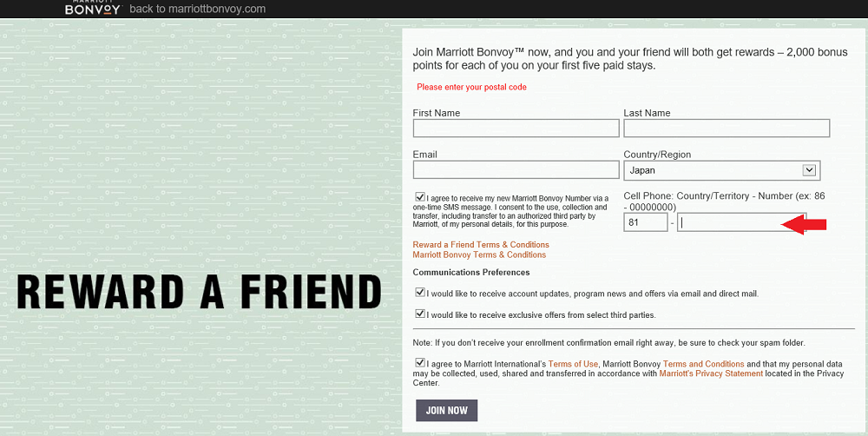Open the Country/Region dropdown arrow
Viewport: 868px width, 436px height.
tap(809, 170)
